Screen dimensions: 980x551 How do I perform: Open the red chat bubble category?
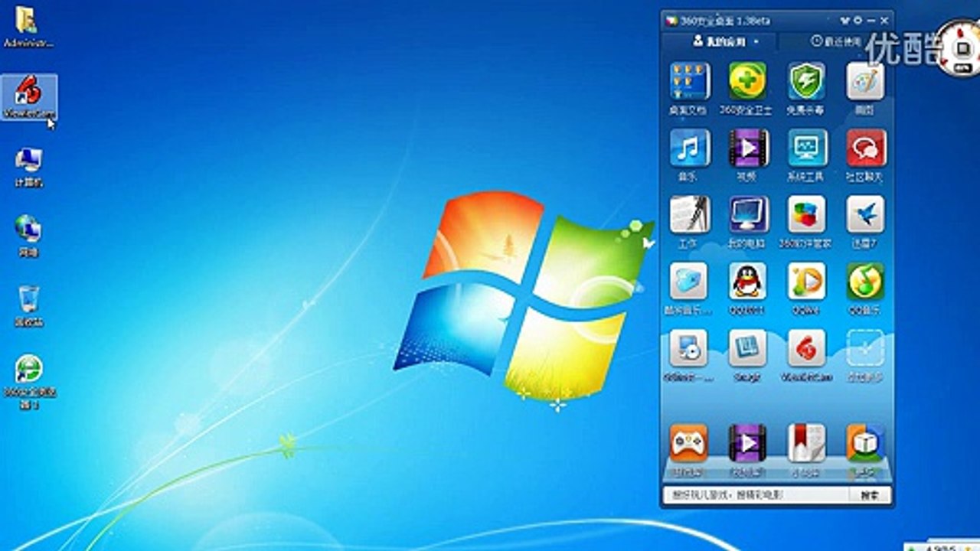click(x=865, y=148)
